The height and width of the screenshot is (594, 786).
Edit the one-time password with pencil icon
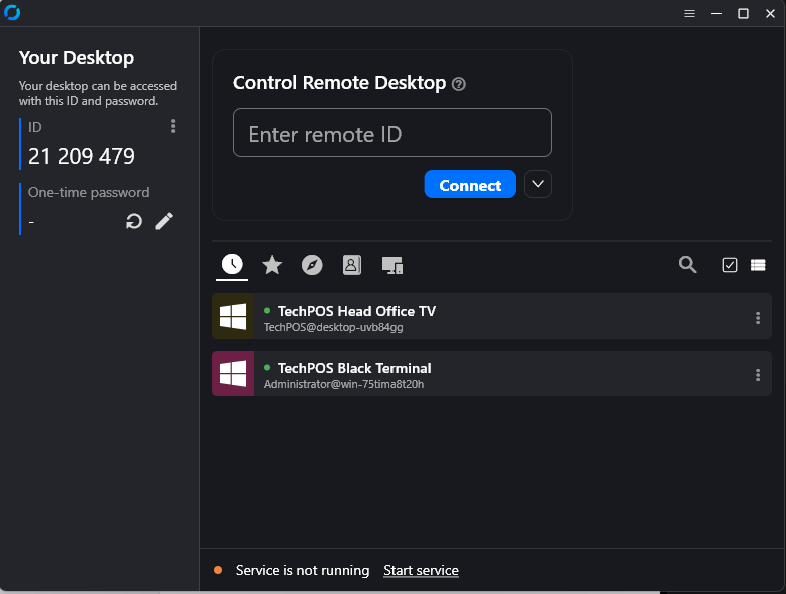pyautogui.click(x=164, y=221)
